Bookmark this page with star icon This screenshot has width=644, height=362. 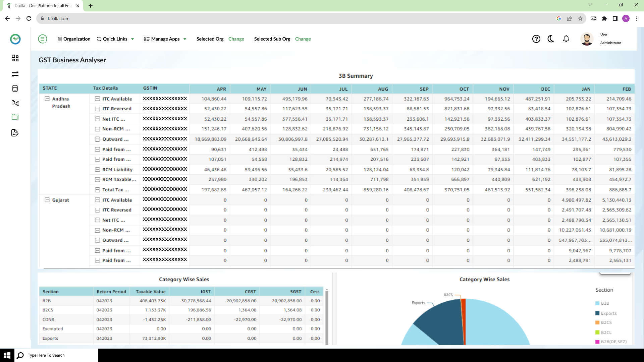(580, 19)
